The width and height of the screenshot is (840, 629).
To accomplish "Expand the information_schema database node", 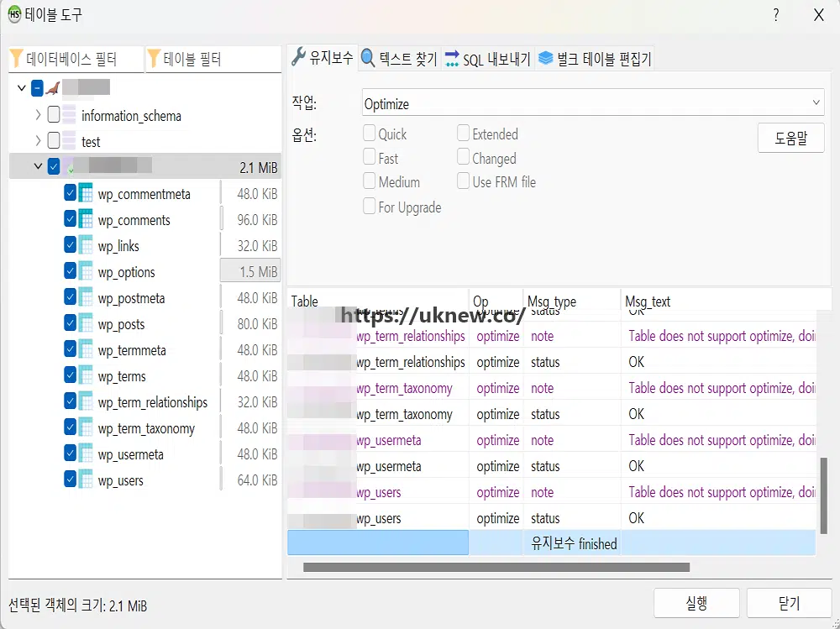I will pos(37,116).
